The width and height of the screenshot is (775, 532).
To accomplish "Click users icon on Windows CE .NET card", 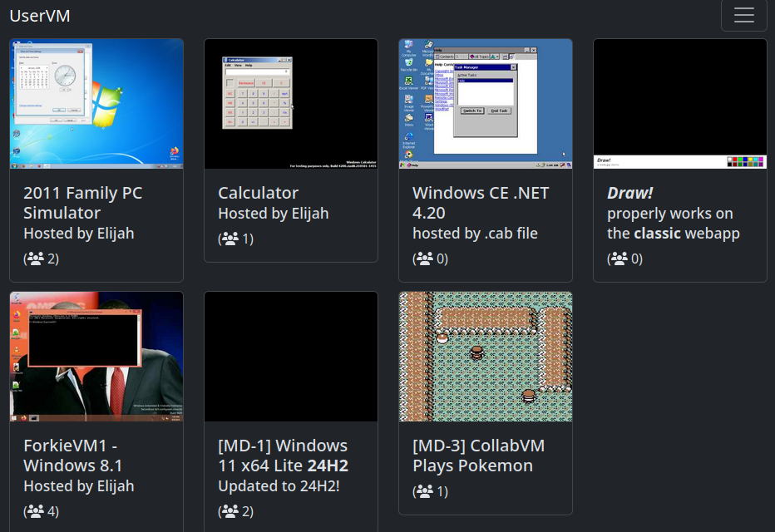I will pos(425,259).
